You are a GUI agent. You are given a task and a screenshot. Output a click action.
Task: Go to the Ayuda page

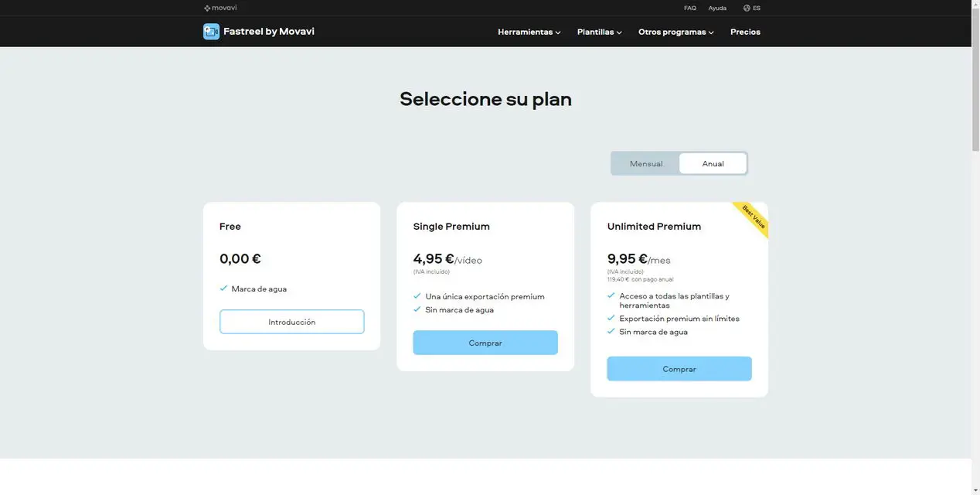click(717, 8)
